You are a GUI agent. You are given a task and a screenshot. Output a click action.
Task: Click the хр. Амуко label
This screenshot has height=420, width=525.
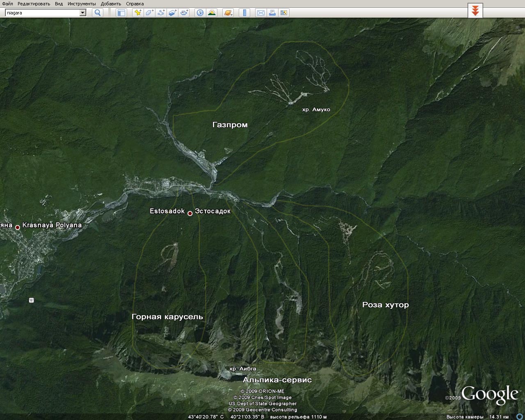(316, 110)
